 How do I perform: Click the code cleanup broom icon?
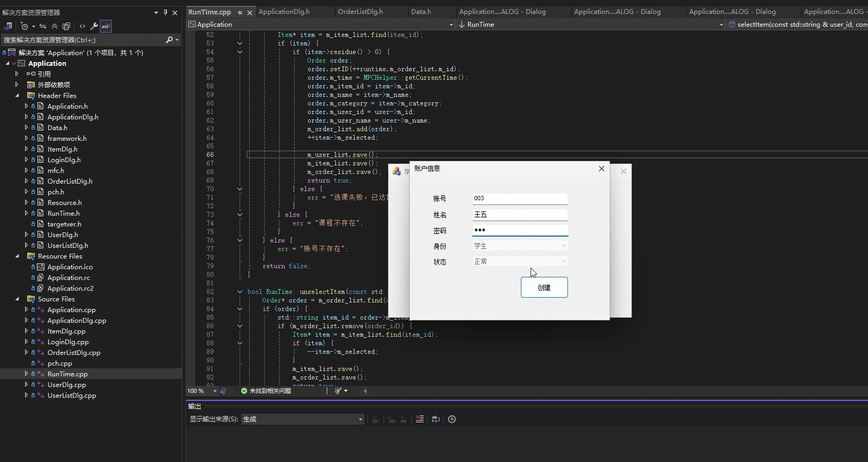[x=338, y=391]
